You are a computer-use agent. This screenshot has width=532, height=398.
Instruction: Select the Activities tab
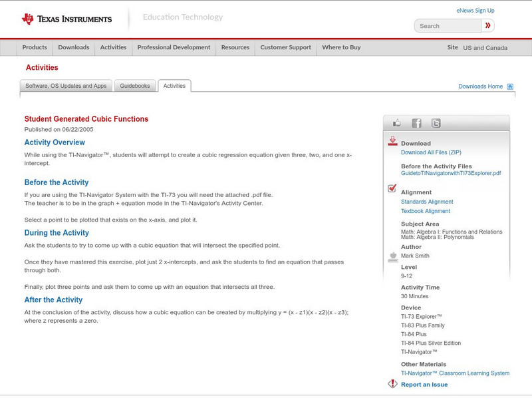[174, 86]
